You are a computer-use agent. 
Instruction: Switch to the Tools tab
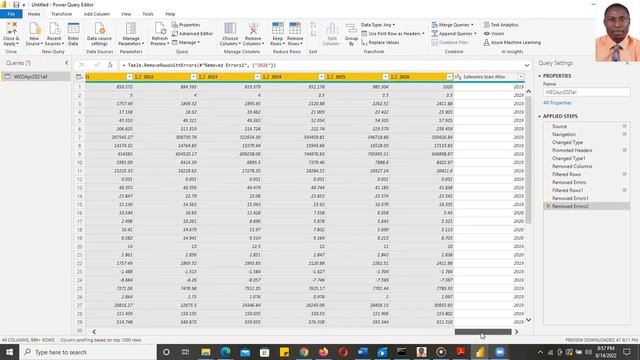(148, 14)
